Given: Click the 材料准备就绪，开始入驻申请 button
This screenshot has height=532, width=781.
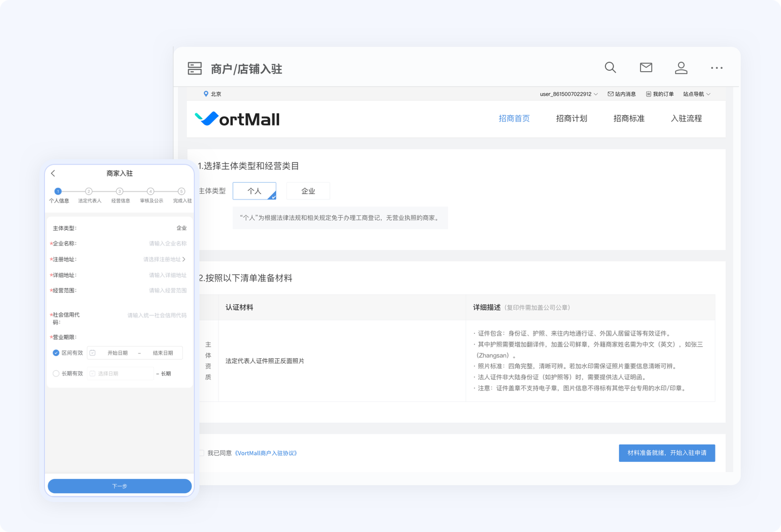Looking at the screenshot, I should 667,453.
